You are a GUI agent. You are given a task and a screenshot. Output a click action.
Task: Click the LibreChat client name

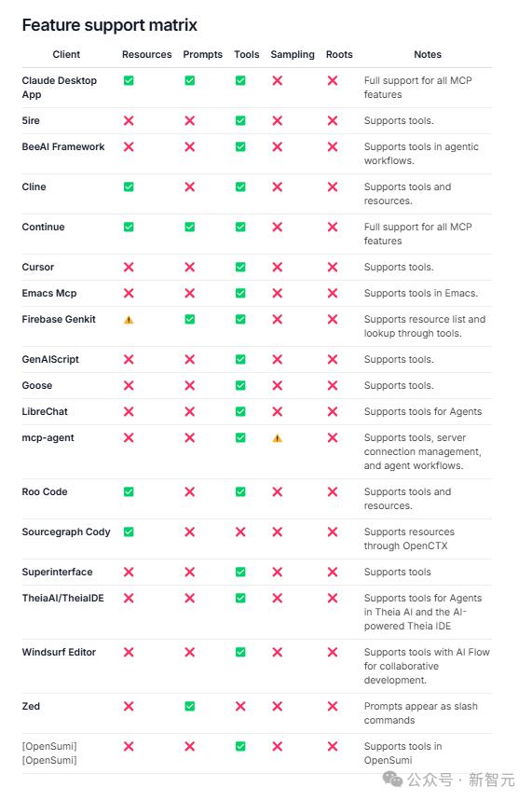click(x=45, y=411)
